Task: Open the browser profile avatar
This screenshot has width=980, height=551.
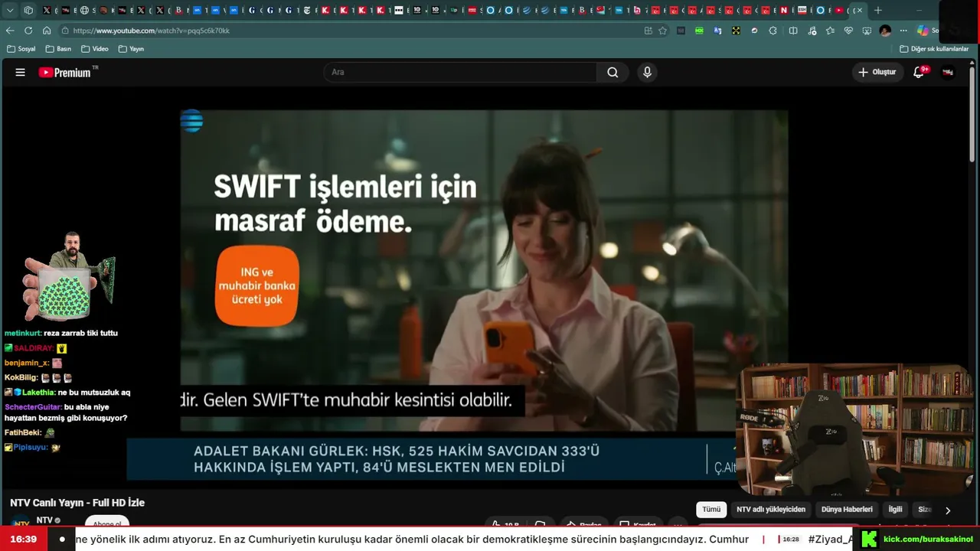Action: [x=885, y=31]
